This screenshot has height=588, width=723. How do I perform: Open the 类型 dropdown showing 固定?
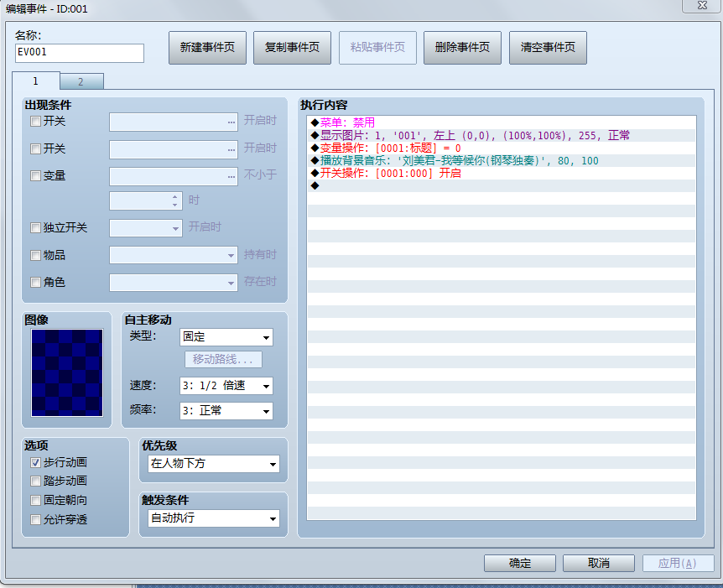pos(226,337)
